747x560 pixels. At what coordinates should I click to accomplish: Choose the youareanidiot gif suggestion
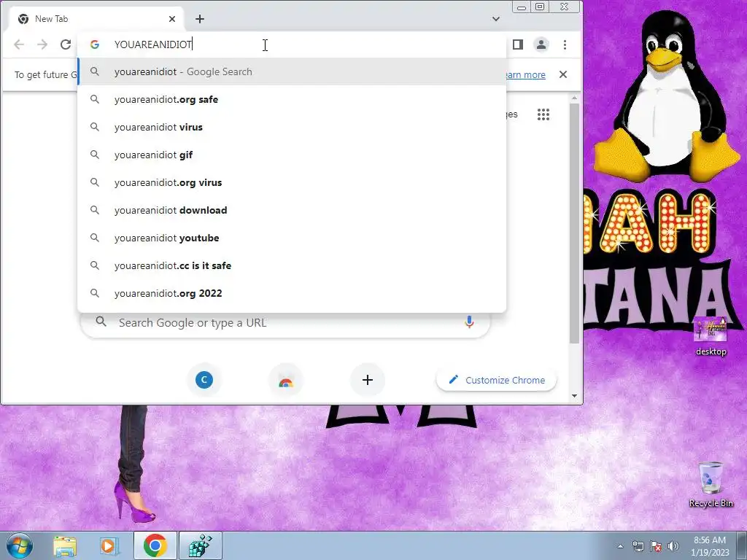pos(292,155)
